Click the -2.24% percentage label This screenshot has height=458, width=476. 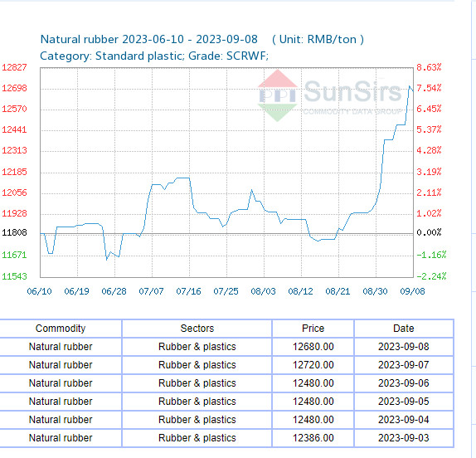point(431,276)
